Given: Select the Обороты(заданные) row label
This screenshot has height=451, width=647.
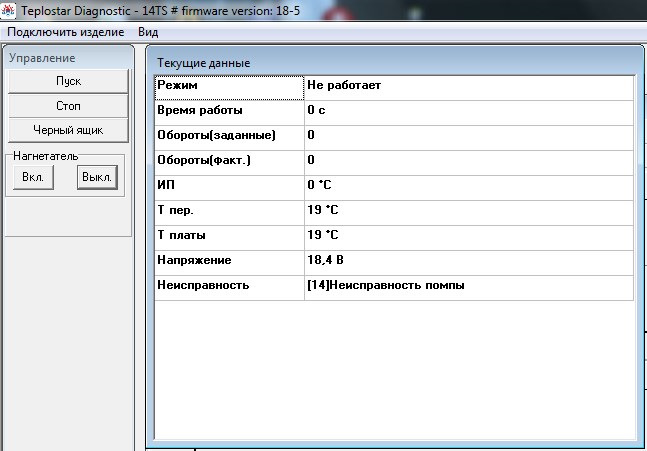Looking at the screenshot, I should [x=229, y=138].
